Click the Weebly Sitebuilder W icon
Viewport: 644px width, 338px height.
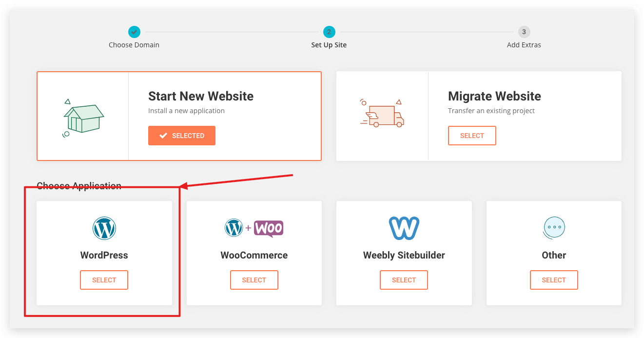[x=404, y=227]
